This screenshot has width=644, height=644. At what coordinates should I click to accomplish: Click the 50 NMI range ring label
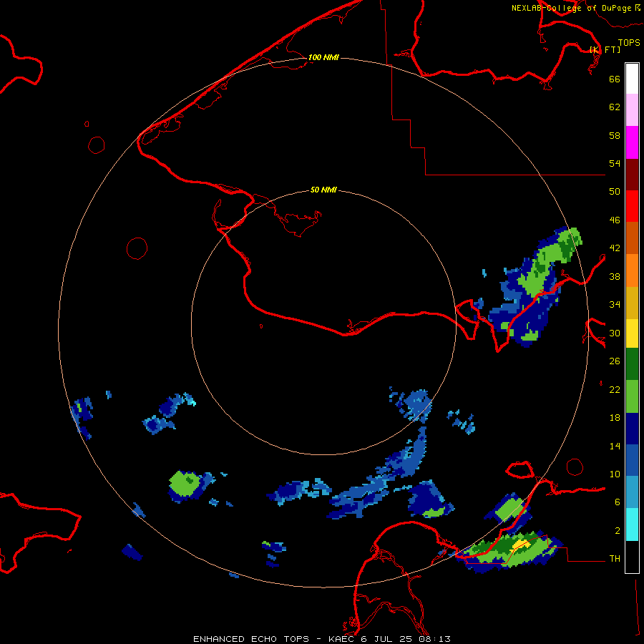point(323,190)
